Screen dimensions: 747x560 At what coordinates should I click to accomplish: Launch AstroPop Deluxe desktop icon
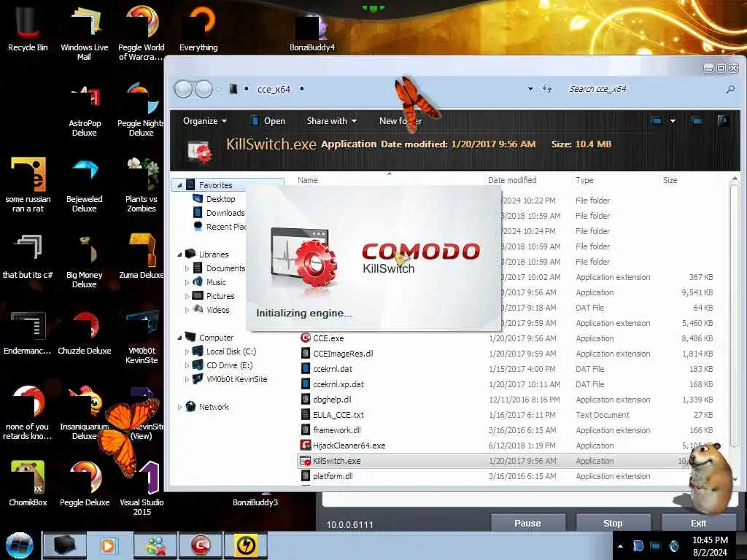pos(85,111)
